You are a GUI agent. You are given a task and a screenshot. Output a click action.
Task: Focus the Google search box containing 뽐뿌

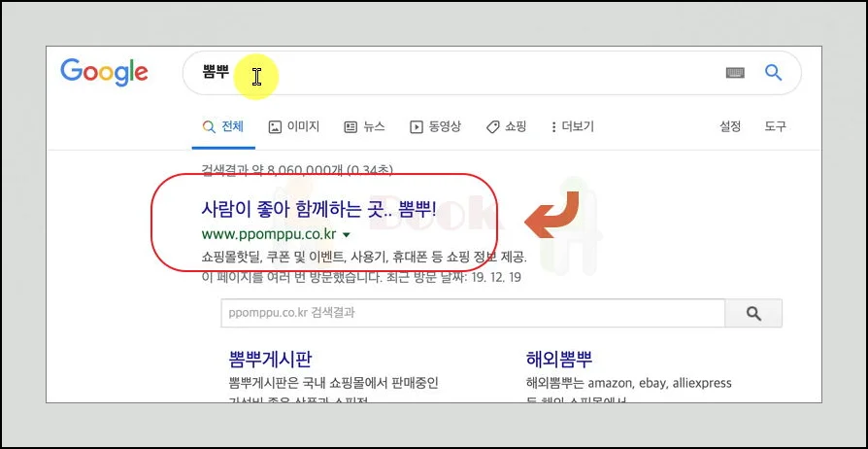tap(491, 73)
